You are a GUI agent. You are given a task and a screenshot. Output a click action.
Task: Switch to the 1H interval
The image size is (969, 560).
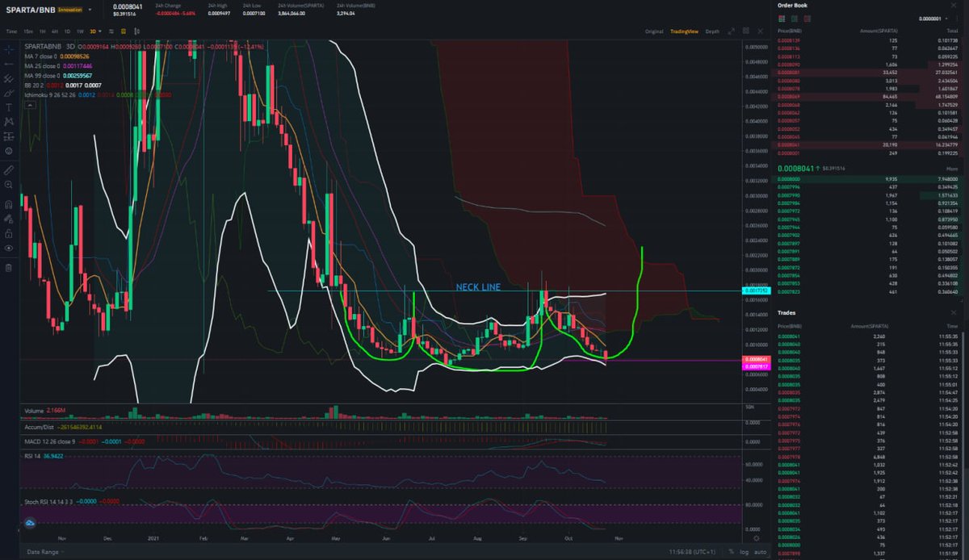click(42, 31)
